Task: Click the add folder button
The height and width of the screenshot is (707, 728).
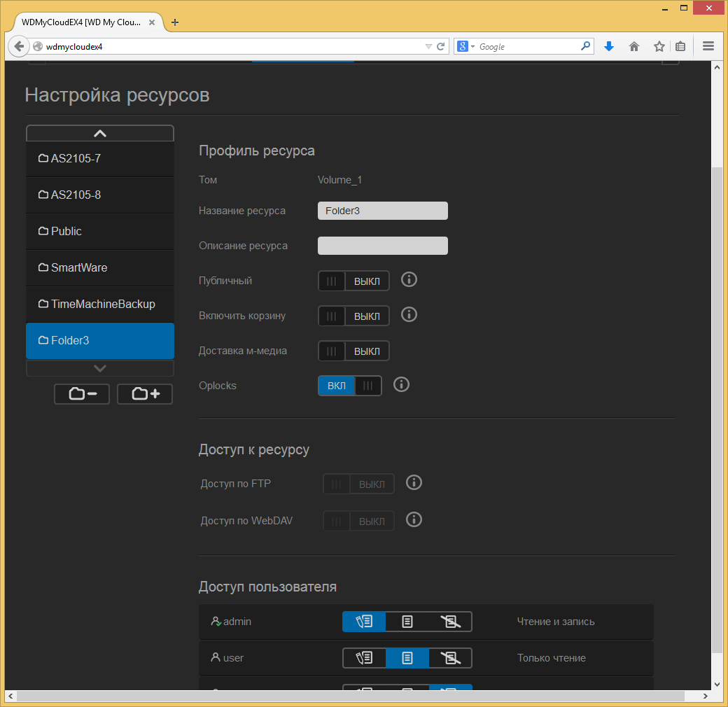Action: coord(145,393)
